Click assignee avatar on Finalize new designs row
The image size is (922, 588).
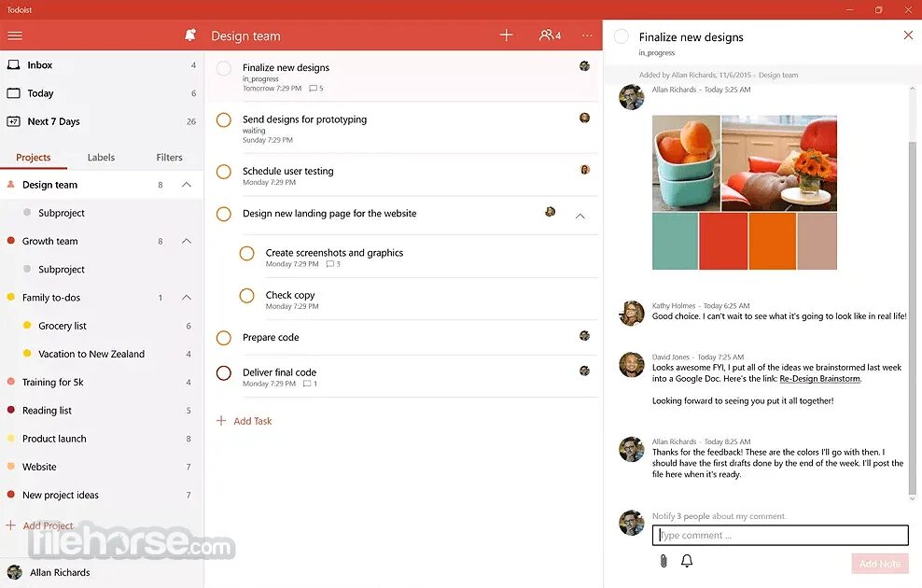coord(584,66)
